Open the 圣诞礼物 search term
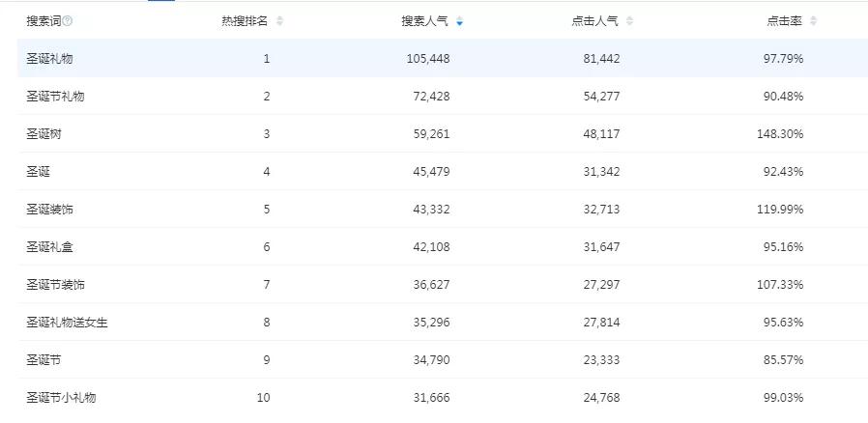Viewport: 868px width, 423px height. (49, 59)
